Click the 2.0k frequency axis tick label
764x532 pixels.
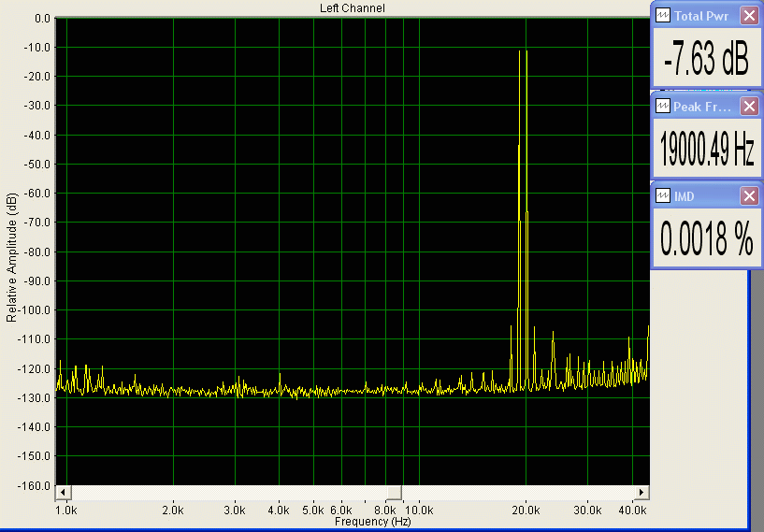(x=173, y=510)
